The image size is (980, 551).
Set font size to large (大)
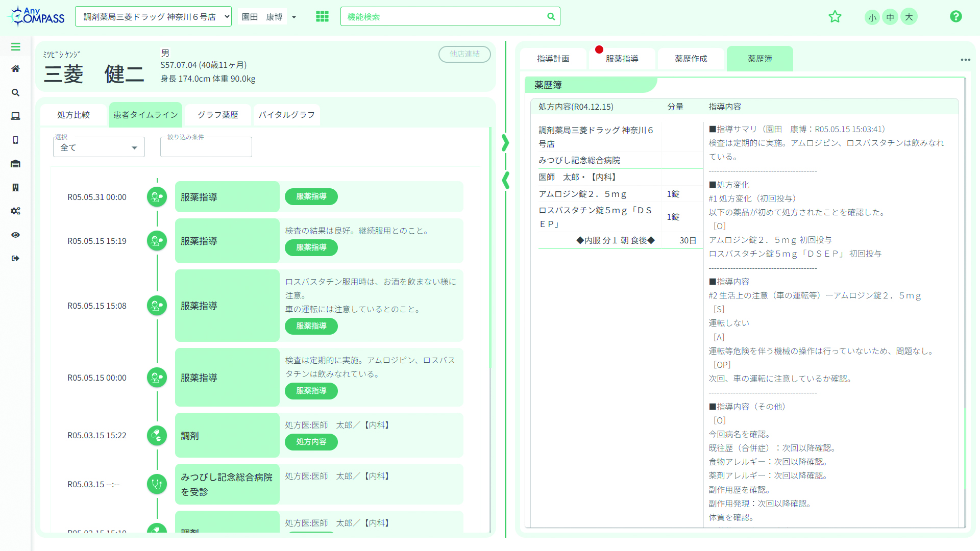click(909, 17)
